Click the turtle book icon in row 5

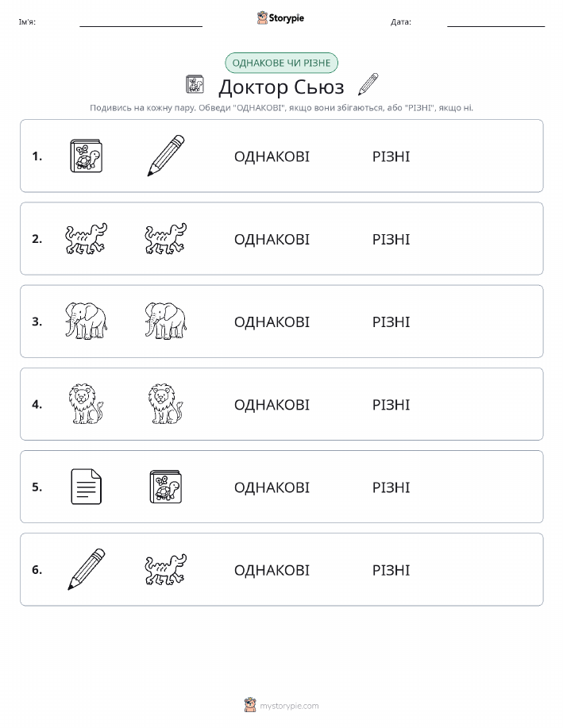click(x=166, y=487)
